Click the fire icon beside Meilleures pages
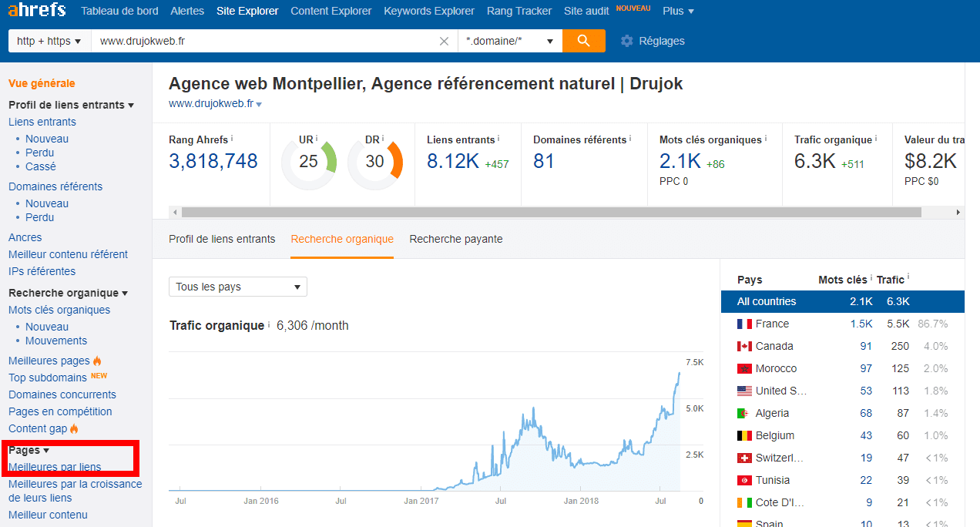Screen dimensions: 980x527 97,361
